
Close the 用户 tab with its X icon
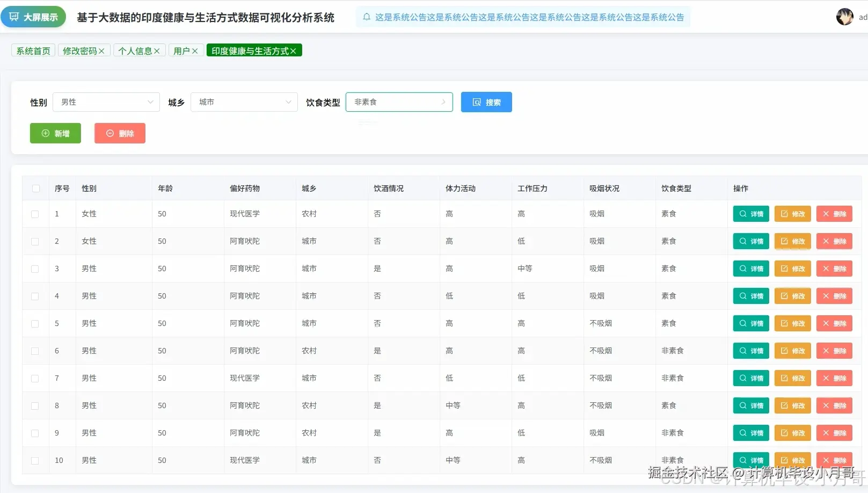(x=195, y=51)
